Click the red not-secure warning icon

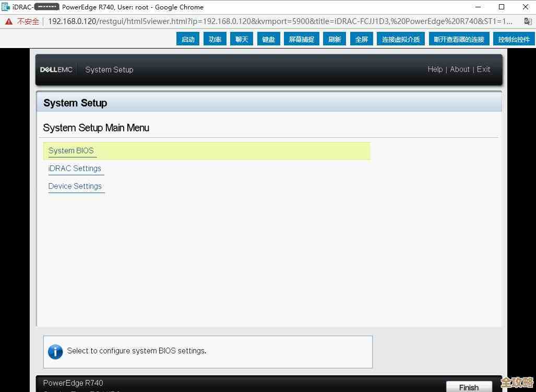[x=9, y=21]
